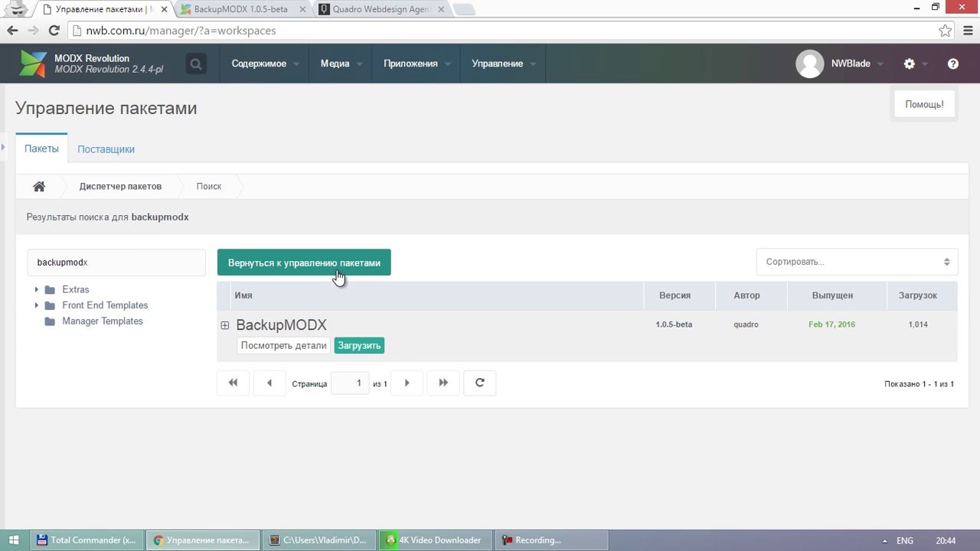The width and height of the screenshot is (980, 551).
Task: Click Диспетчер пакетов breadcrumb
Action: click(x=120, y=186)
